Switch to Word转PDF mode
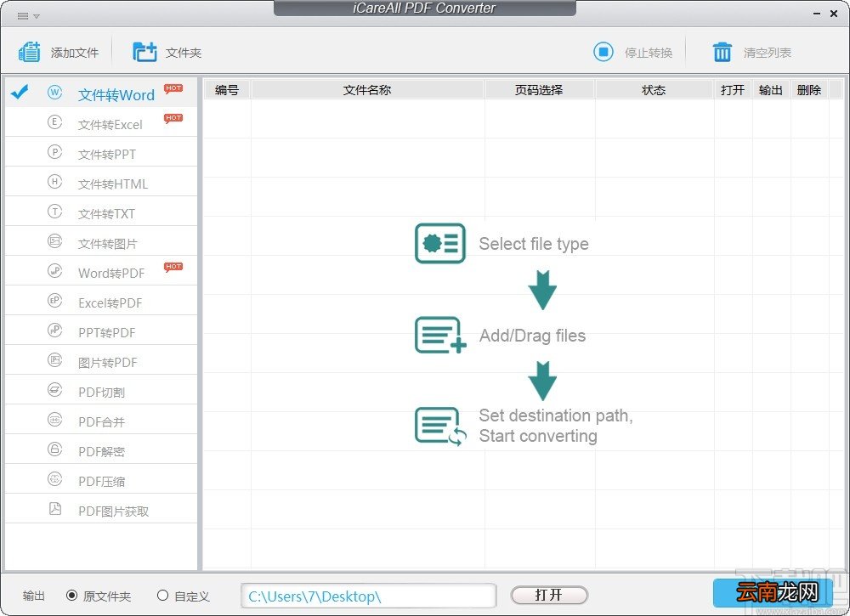 point(101,270)
